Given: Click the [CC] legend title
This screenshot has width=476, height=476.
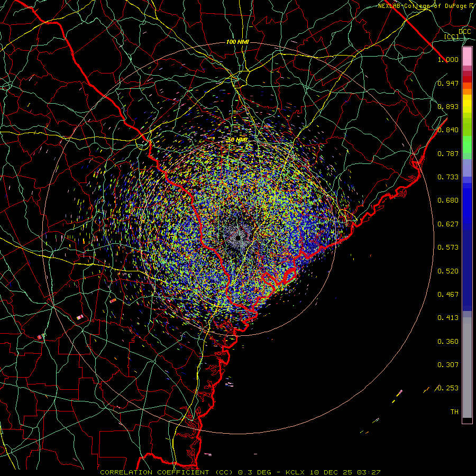Looking at the screenshot, I should click(x=451, y=36).
